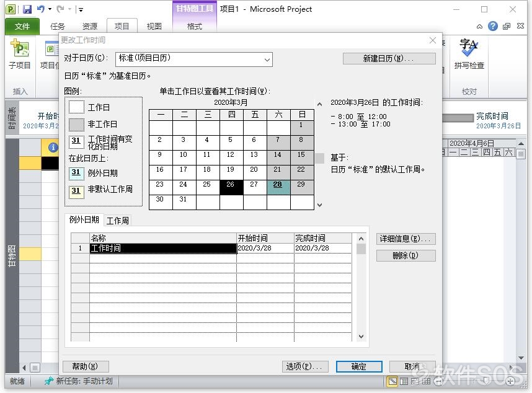
Task: Select March 18 in the calendar
Action: [208, 172]
